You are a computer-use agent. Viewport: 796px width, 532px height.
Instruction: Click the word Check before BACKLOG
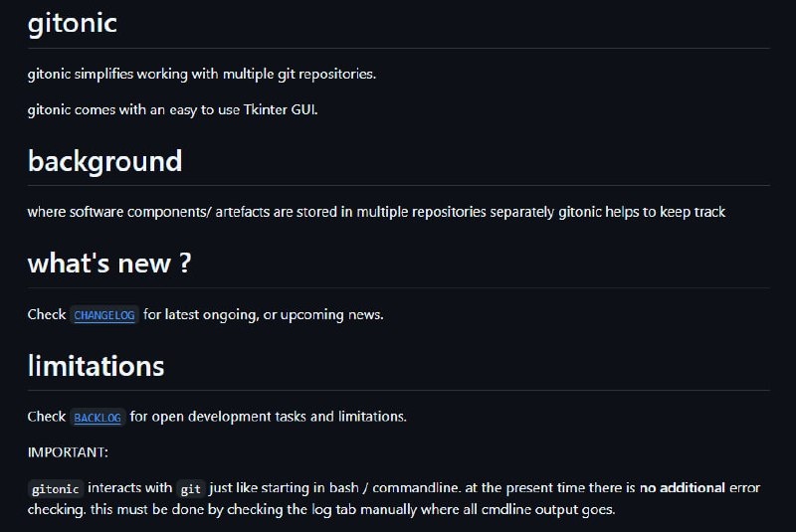pos(47,417)
